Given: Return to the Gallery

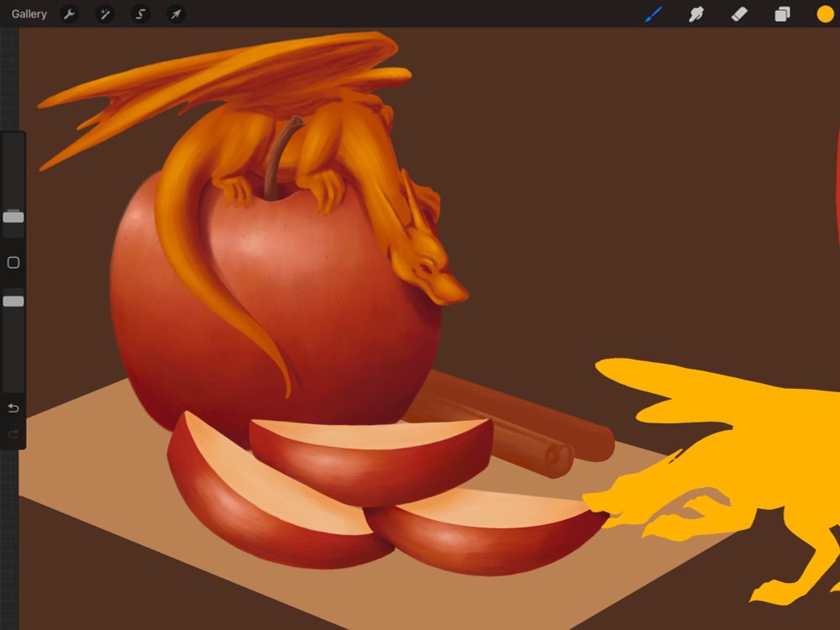Looking at the screenshot, I should pos(29,13).
